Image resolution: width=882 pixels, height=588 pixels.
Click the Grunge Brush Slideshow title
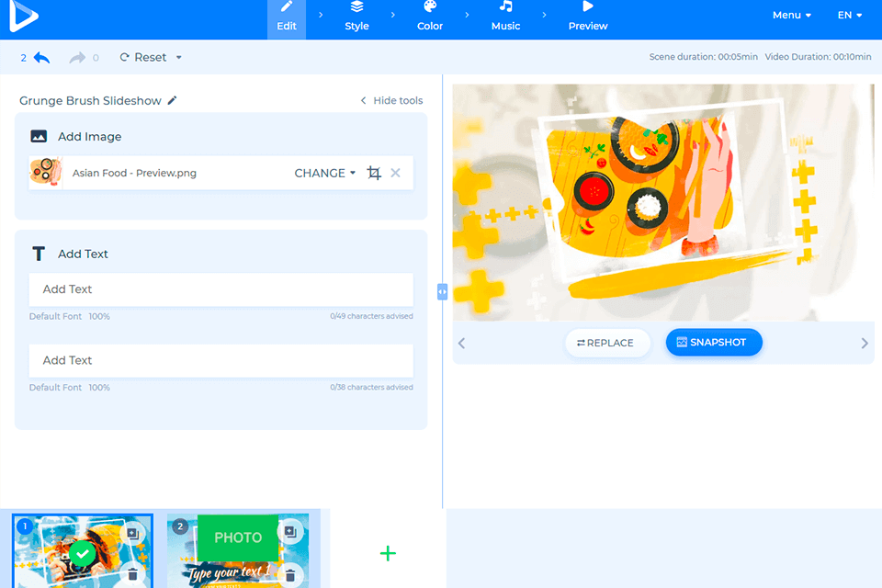point(90,101)
